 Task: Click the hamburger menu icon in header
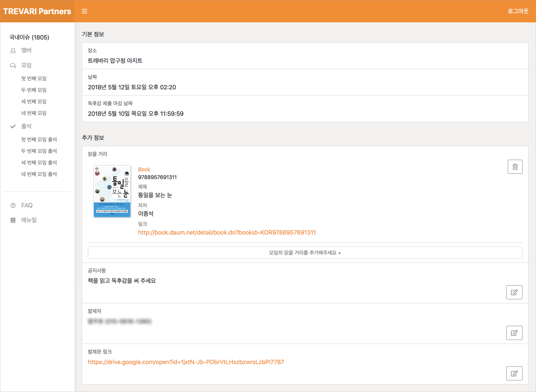85,11
